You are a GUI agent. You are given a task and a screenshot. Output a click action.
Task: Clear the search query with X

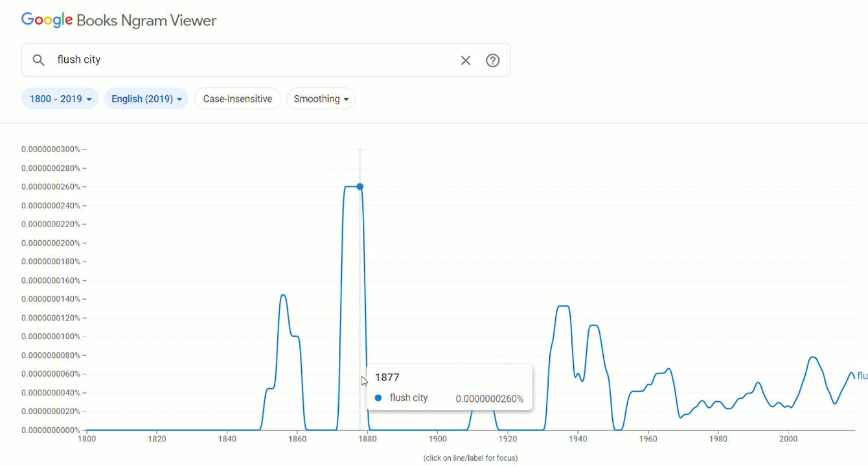point(466,60)
